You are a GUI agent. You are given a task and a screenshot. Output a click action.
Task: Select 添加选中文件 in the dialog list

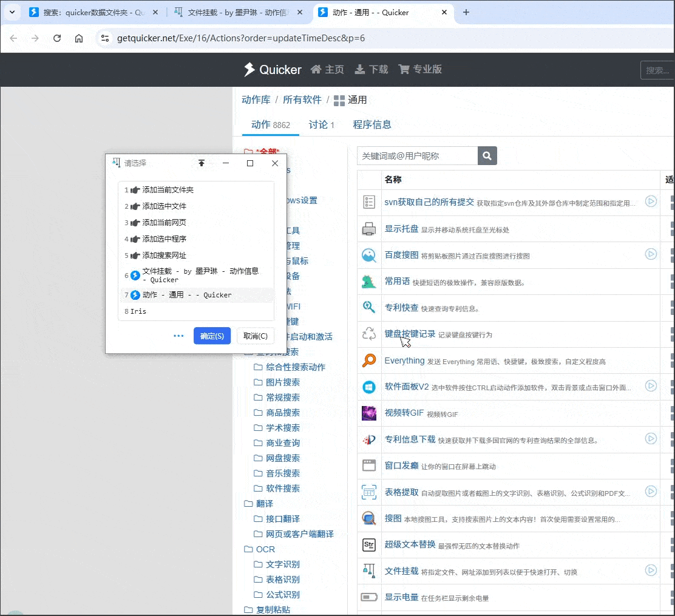[196, 206]
